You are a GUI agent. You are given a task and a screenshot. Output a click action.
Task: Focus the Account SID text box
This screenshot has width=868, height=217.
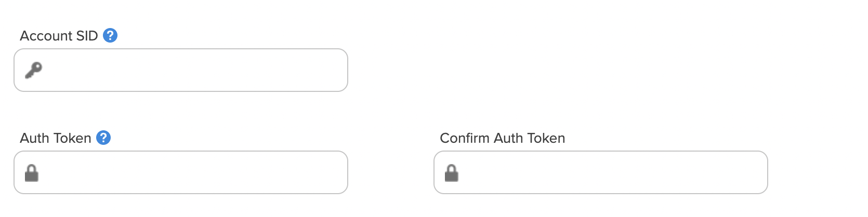click(181, 70)
